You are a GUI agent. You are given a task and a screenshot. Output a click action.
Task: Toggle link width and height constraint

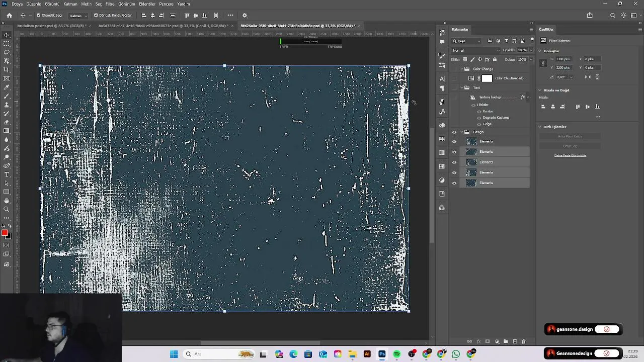click(x=543, y=63)
